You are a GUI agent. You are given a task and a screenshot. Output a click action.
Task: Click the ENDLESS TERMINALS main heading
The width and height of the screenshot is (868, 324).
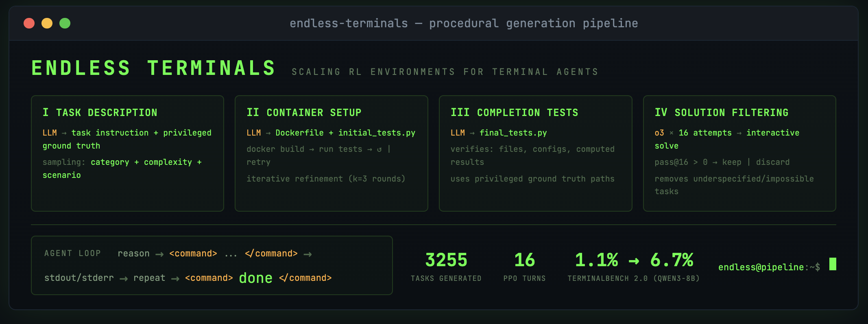[x=154, y=68]
